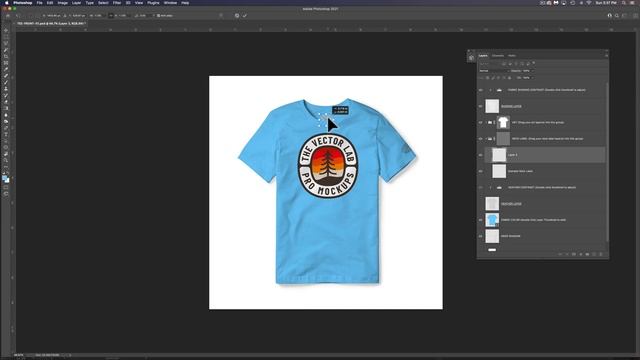Image resolution: width=640 pixels, height=360 pixels.
Task: Open the File menu
Action: [x=39, y=3]
